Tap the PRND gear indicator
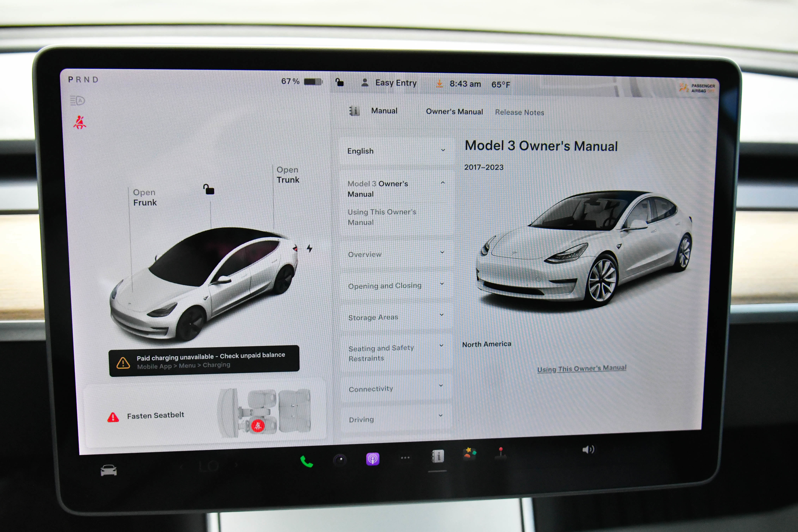This screenshot has width=798, height=532. pos(83,79)
